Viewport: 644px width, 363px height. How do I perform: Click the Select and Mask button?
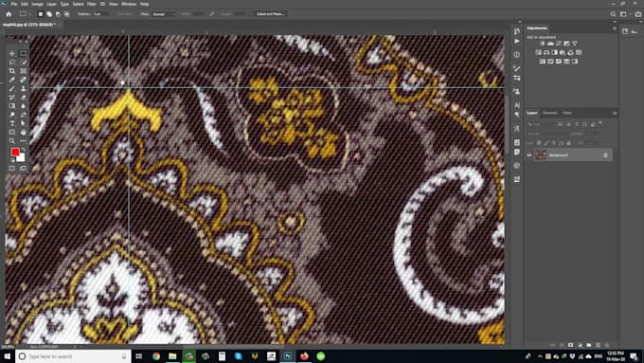click(270, 13)
